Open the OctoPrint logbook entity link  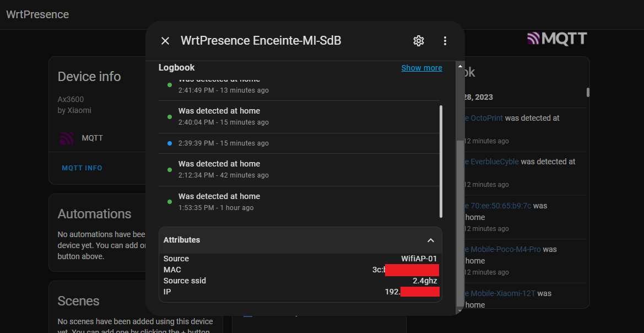[486, 118]
